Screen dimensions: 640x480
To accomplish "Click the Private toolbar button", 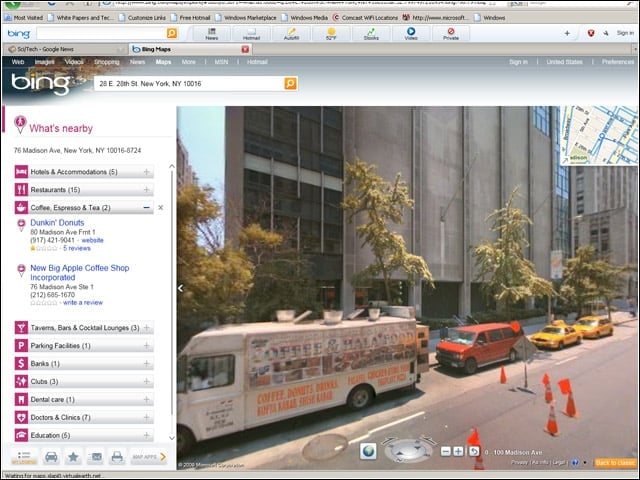I will tap(451, 34).
